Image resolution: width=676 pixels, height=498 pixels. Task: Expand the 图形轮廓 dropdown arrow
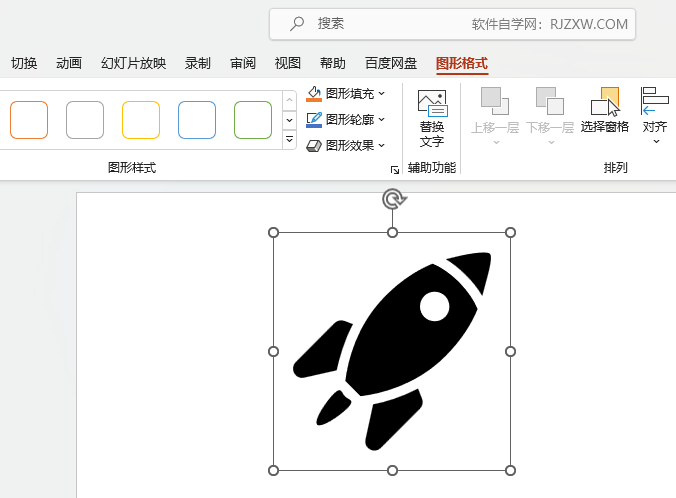pos(382,119)
